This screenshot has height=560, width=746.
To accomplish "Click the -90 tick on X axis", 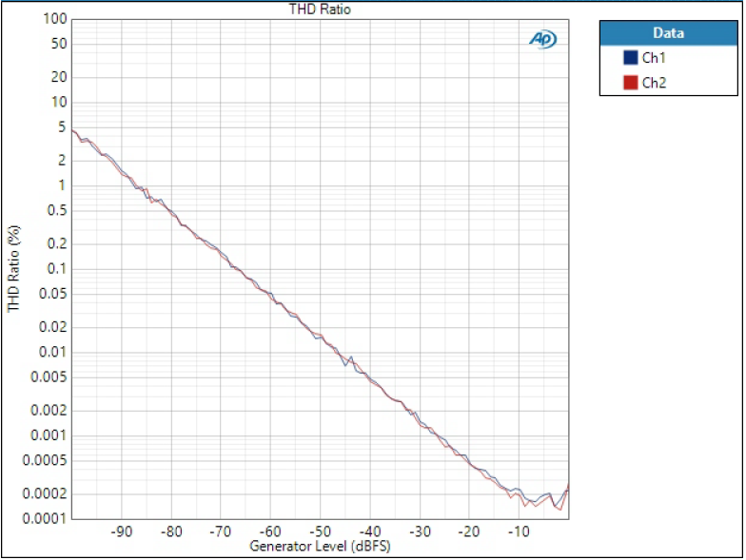I will pos(122,531).
